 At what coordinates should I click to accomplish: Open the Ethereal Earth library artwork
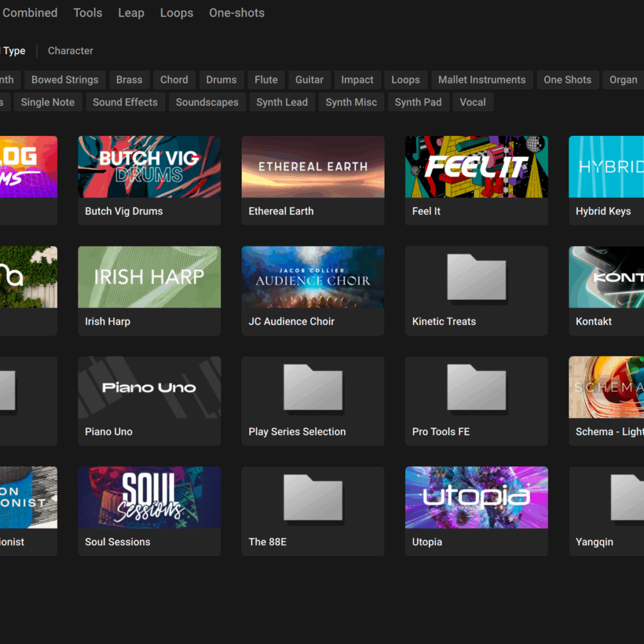pyautogui.click(x=313, y=167)
